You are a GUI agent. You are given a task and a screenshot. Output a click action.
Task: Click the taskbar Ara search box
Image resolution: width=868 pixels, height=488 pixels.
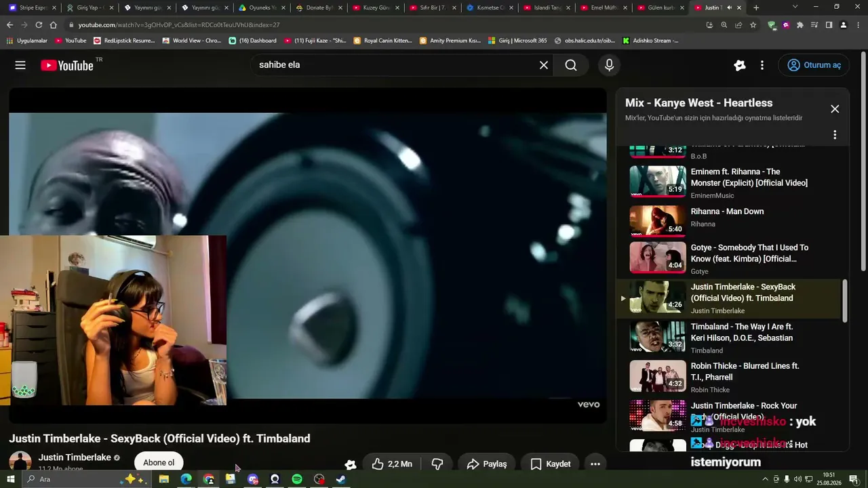(85, 479)
